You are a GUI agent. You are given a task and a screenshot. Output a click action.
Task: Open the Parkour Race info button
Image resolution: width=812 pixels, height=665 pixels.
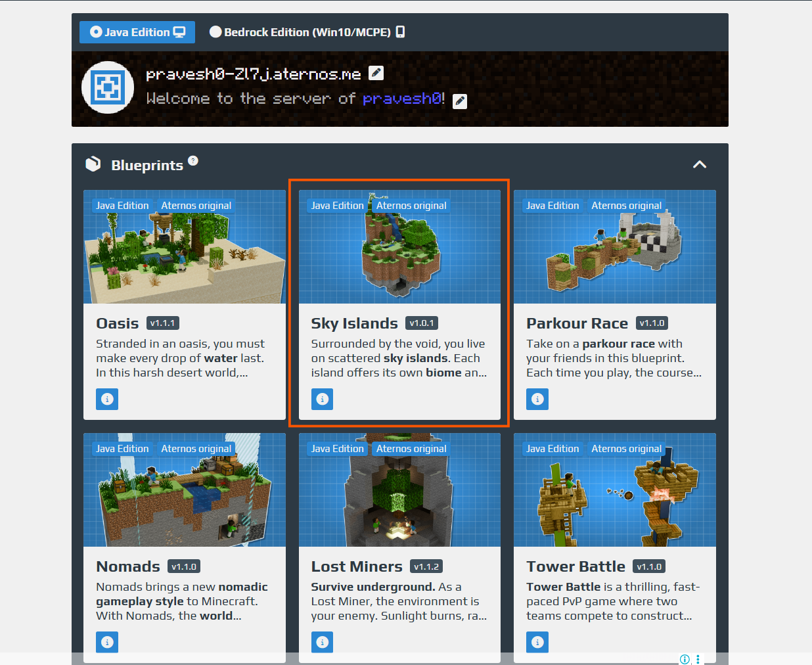(537, 399)
